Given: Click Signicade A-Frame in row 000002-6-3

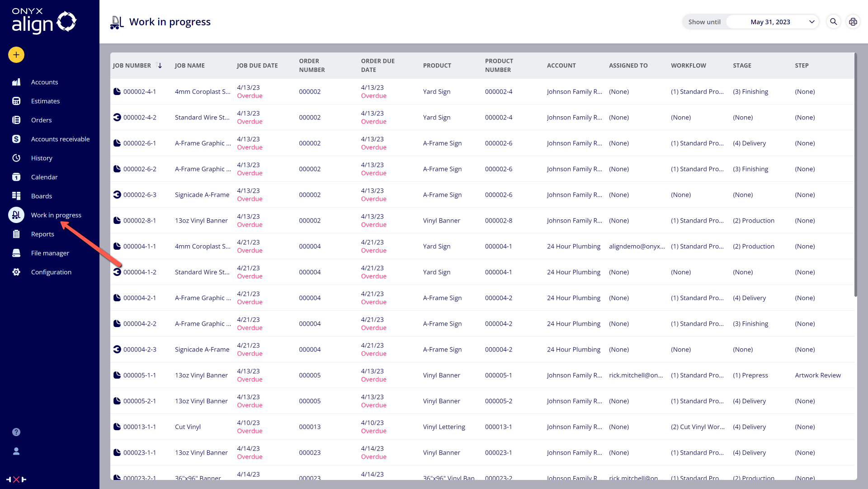Looking at the screenshot, I should click(x=202, y=195).
